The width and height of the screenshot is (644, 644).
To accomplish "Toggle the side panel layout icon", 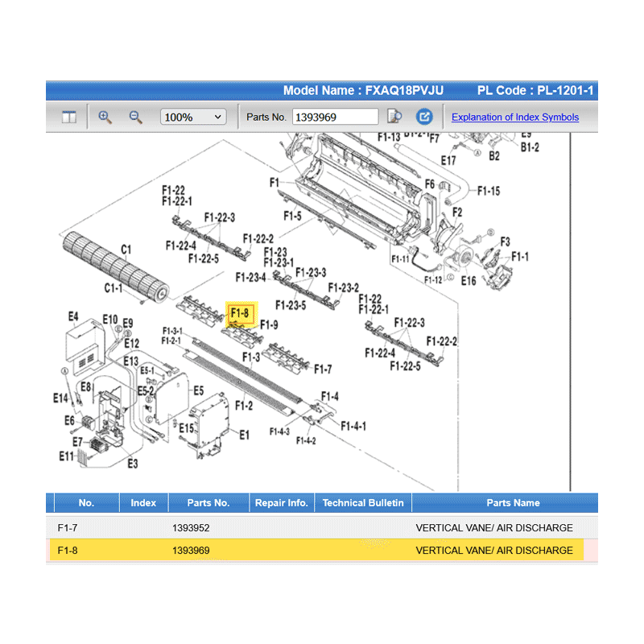I will [69, 118].
